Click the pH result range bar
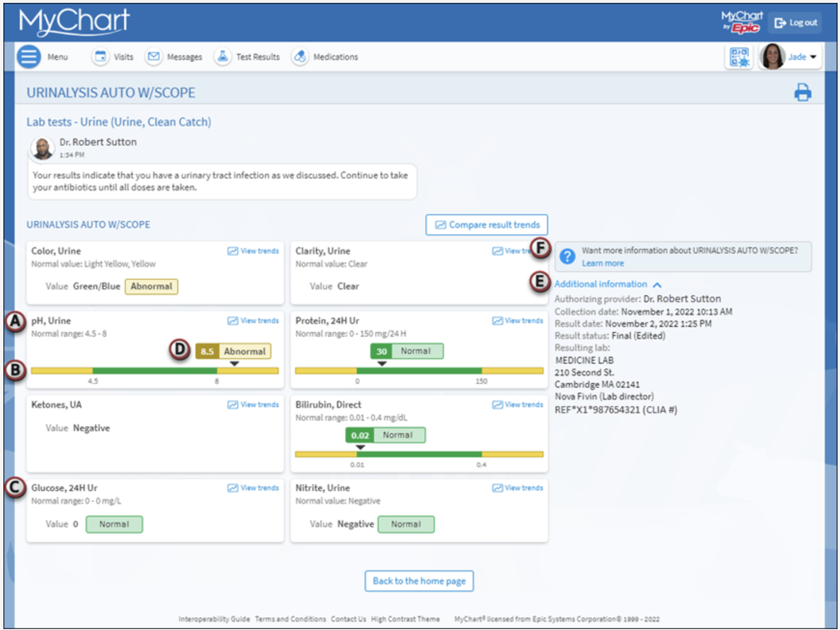This screenshot has height=630, width=840. click(154, 371)
